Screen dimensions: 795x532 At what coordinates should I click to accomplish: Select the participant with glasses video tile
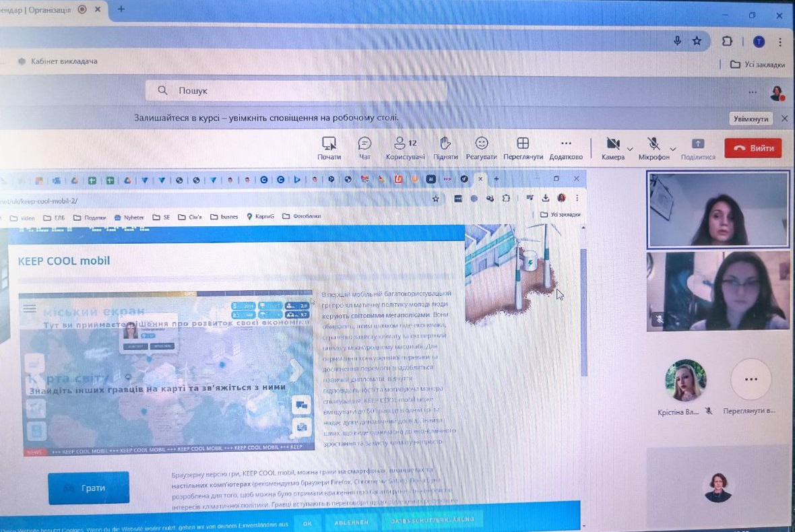pyautogui.click(x=718, y=292)
